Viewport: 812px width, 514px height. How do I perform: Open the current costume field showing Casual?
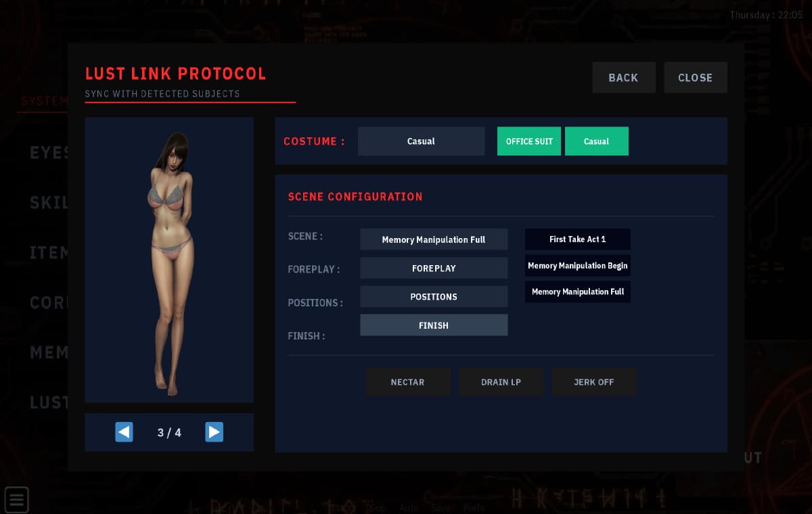421,141
